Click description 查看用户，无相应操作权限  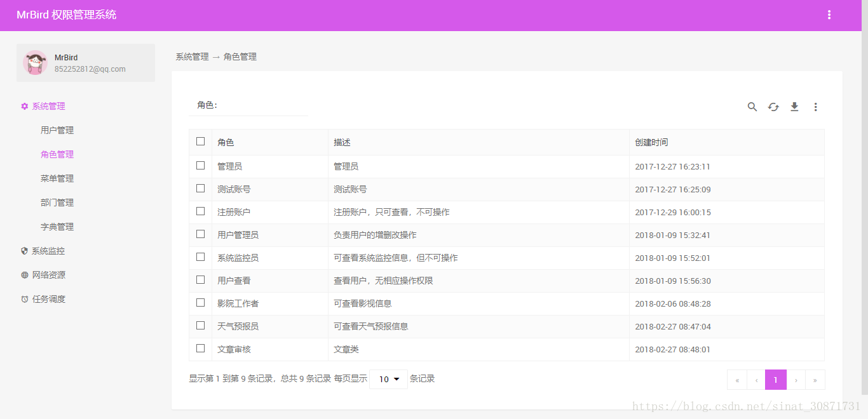(x=383, y=281)
